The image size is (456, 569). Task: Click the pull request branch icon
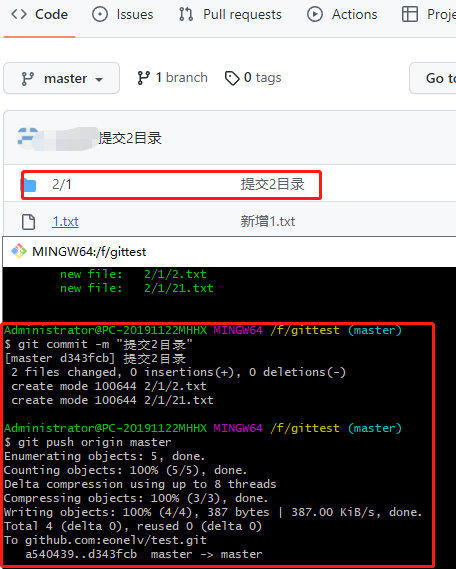click(186, 15)
